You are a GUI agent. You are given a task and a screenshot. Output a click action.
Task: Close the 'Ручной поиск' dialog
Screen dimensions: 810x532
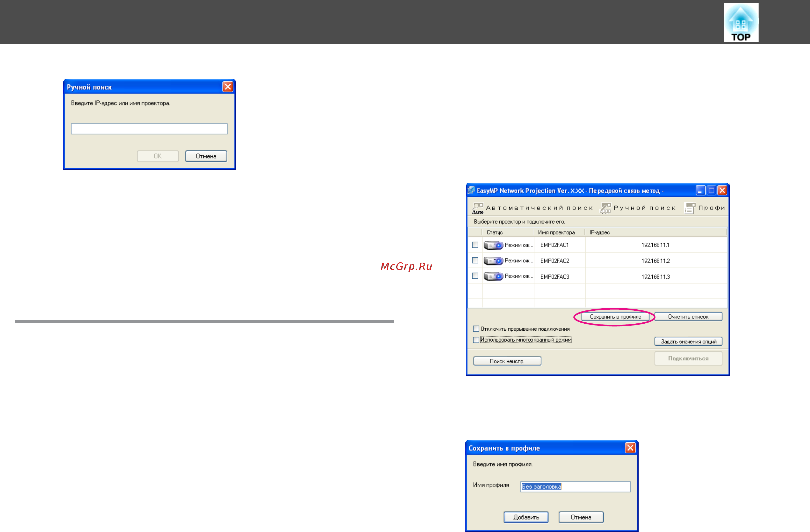click(x=228, y=87)
